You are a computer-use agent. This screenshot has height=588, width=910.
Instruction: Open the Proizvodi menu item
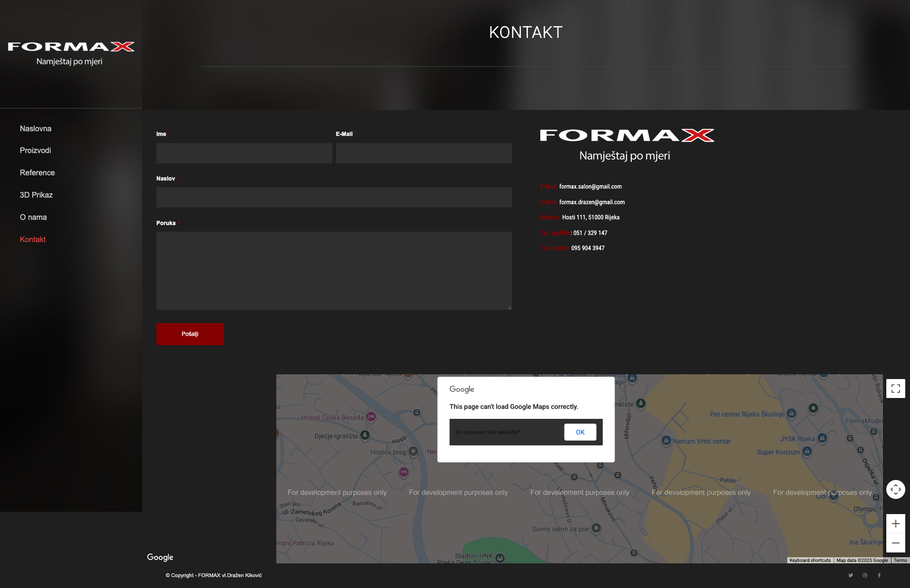pyautogui.click(x=36, y=150)
